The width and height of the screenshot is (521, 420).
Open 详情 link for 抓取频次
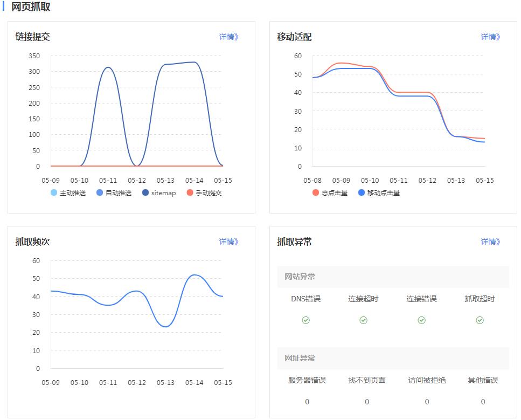tap(228, 242)
